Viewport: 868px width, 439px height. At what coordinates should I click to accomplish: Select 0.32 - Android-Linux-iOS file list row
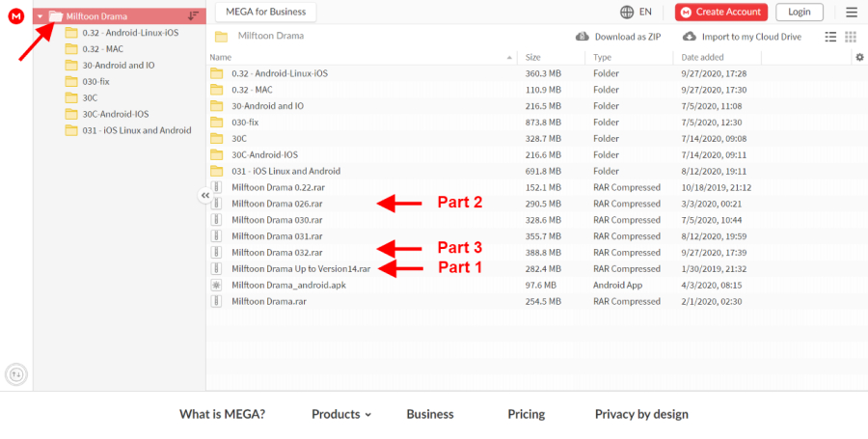pos(537,73)
